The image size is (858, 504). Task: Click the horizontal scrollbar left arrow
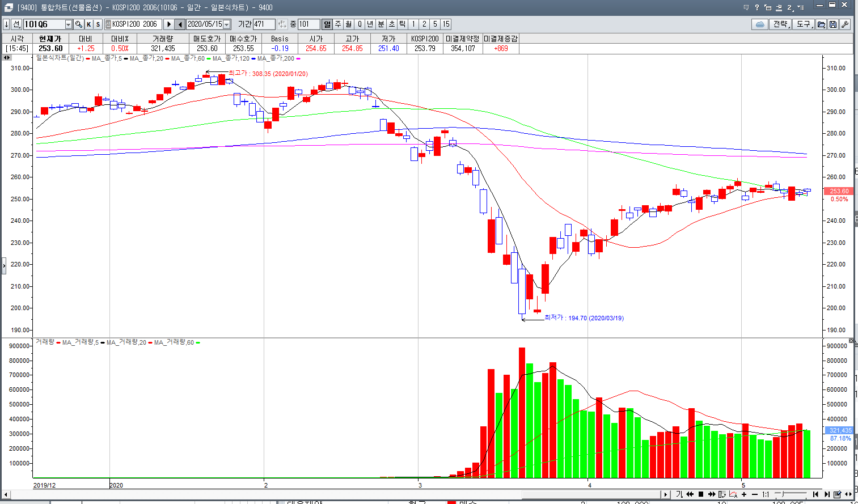[7, 494]
